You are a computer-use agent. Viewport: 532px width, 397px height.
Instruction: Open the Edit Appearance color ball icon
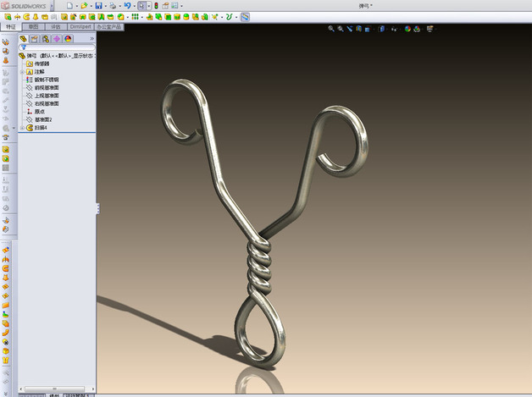point(407,29)
